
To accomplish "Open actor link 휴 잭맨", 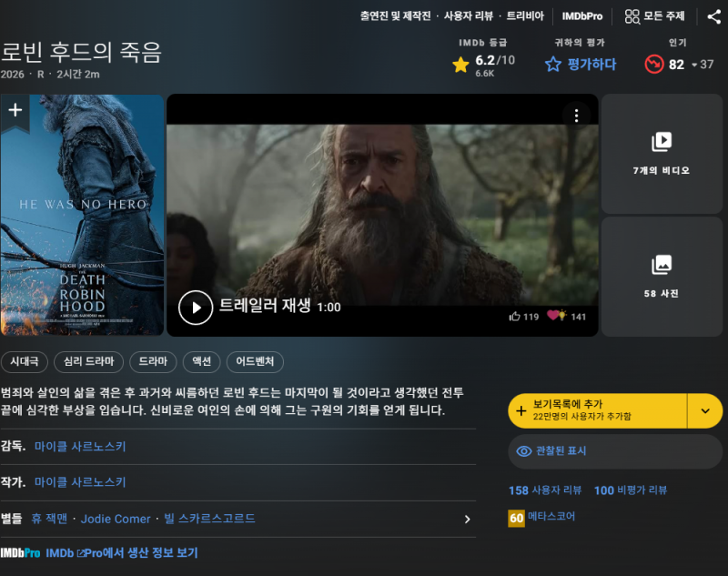I will 49,519.
